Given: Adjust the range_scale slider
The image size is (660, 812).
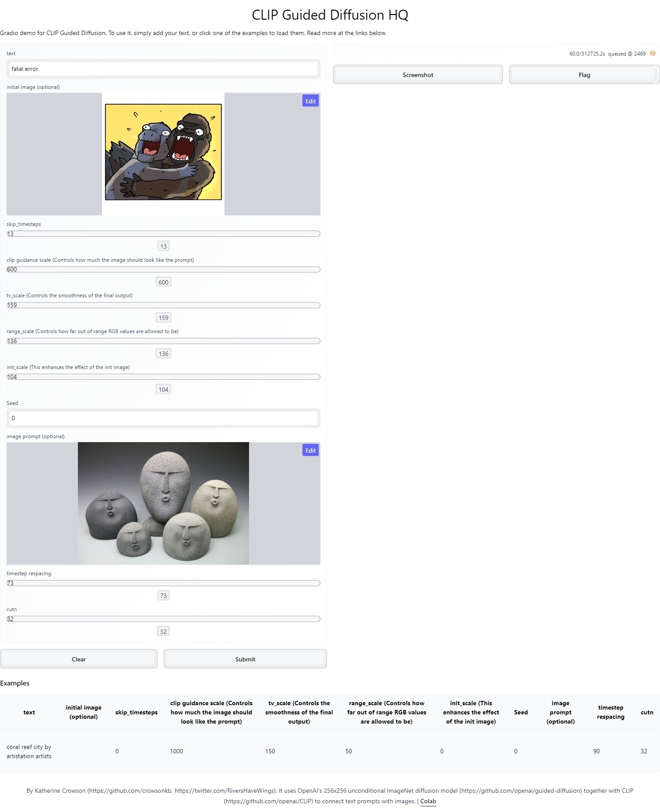Looking at the screenshot, I should tap(163, 341).
